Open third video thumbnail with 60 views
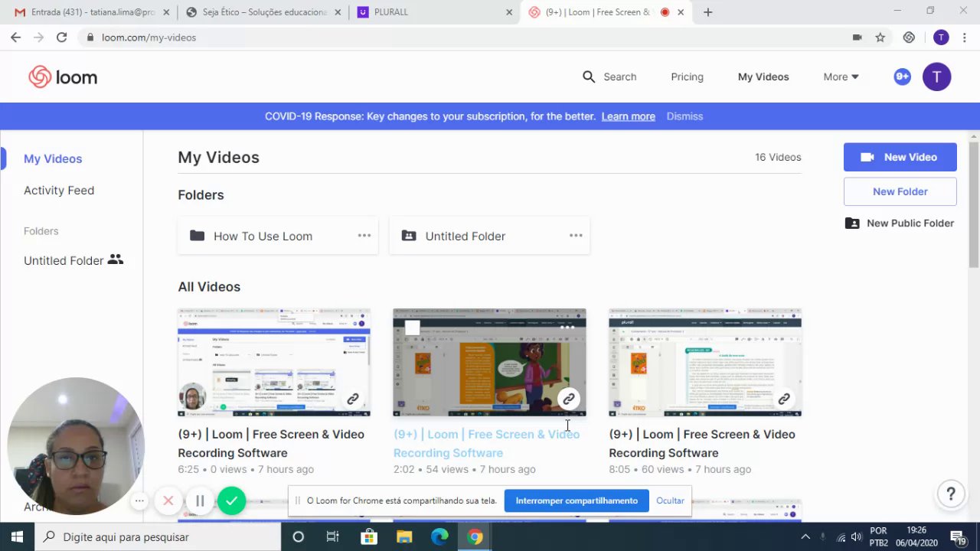Image resolution: width=980 pixels, height=551 pixels. (705, 363)
